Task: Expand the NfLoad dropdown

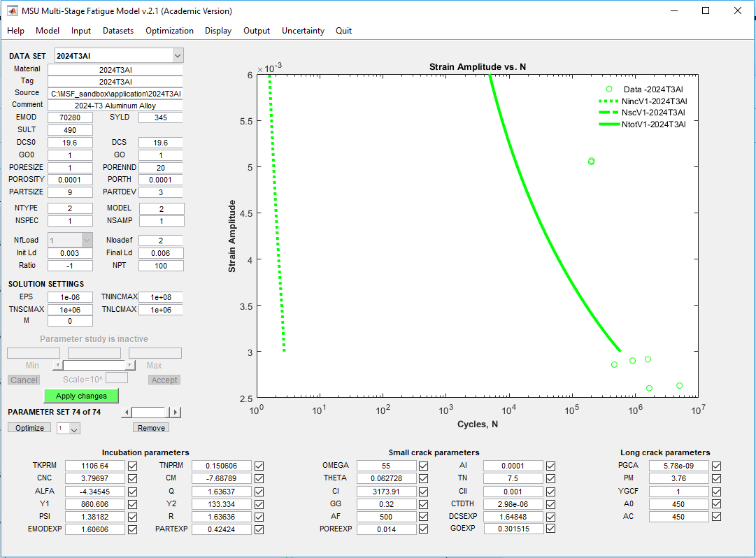Action: (87, 240)
